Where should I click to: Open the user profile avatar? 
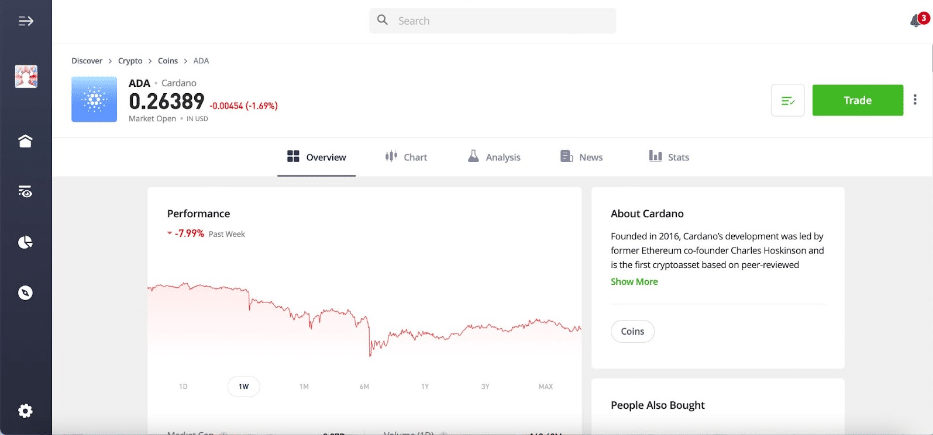(x=26, y=77)
